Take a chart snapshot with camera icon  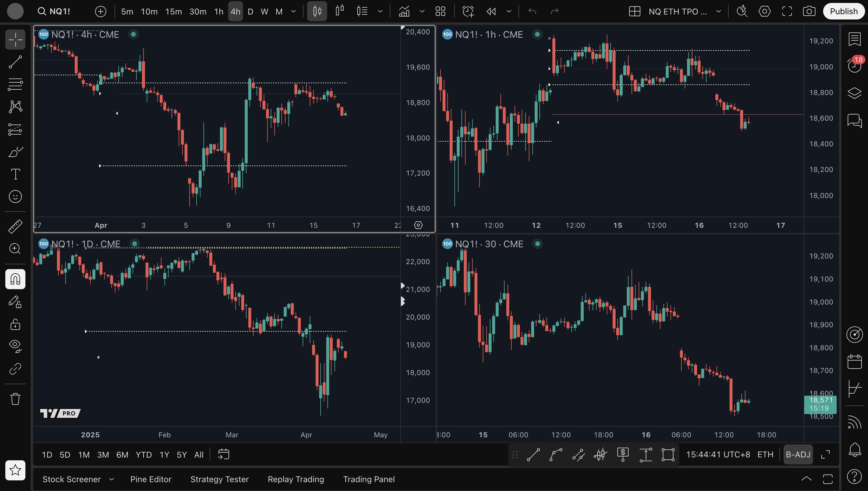click(x=809, y=12)
